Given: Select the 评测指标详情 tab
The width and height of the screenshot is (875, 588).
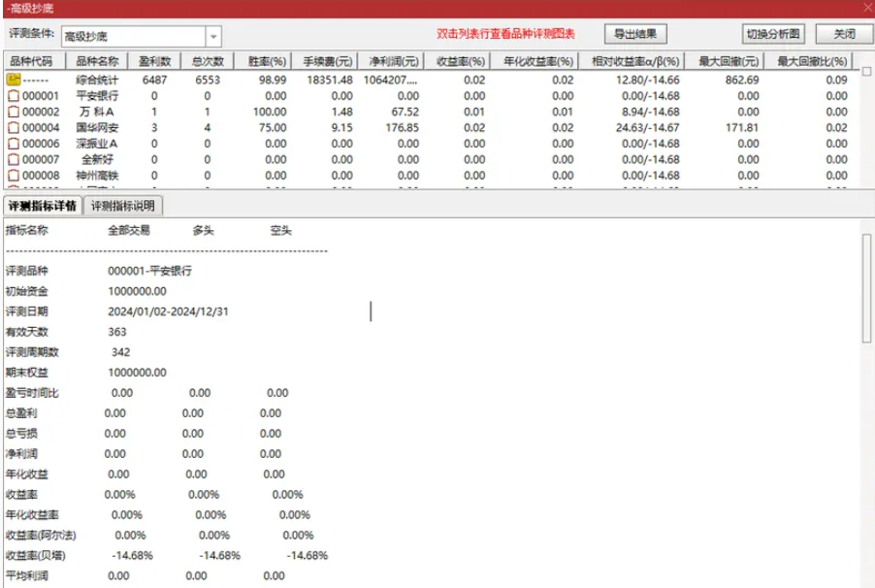Looking at the screenshot, I should tap(43, 206).
